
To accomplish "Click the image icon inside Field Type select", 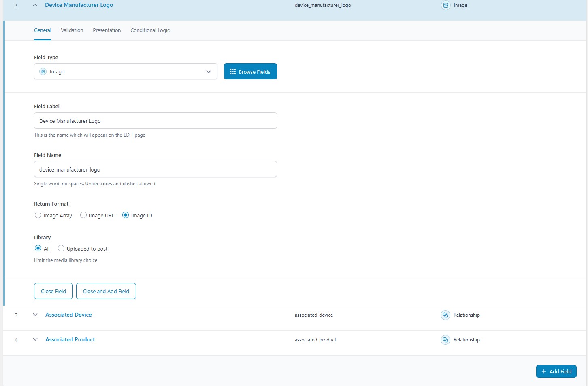I will (x=43, y=71).
